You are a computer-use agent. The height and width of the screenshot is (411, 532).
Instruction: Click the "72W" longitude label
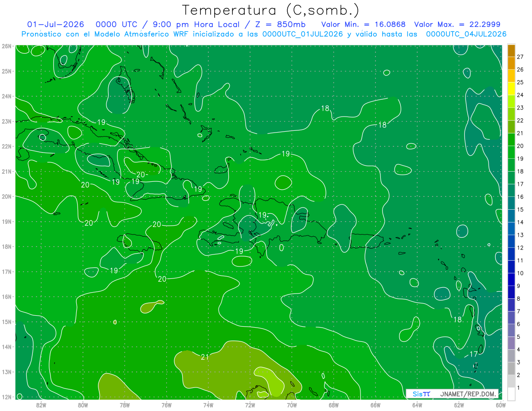pyautogui.click(x=250, y=404)
